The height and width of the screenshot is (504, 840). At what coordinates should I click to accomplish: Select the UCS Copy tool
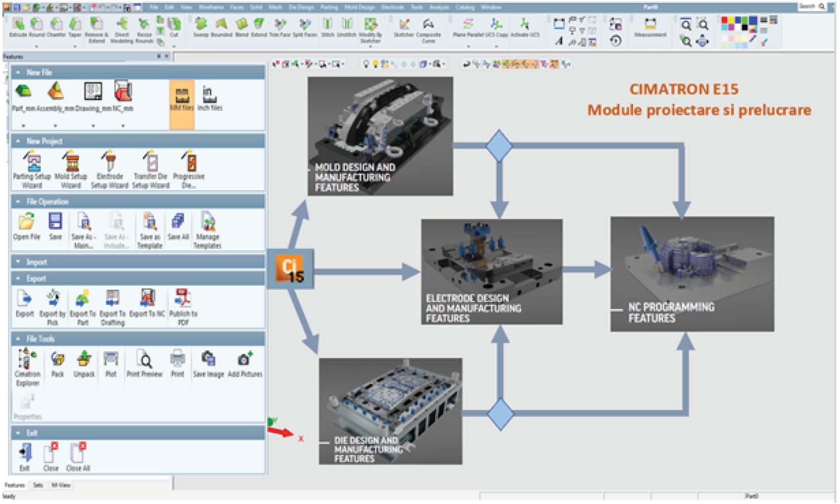(x=496, y=27)
